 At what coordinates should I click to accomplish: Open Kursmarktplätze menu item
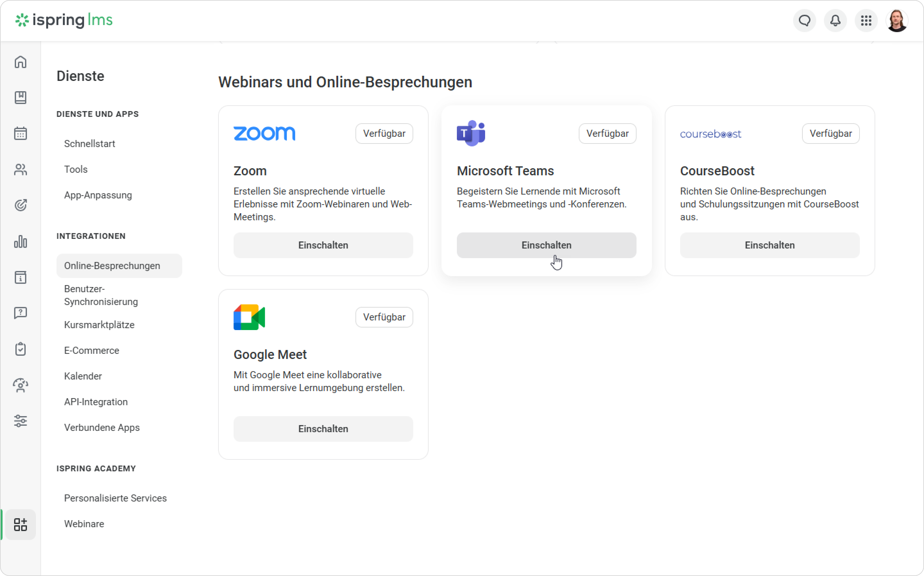99,325
